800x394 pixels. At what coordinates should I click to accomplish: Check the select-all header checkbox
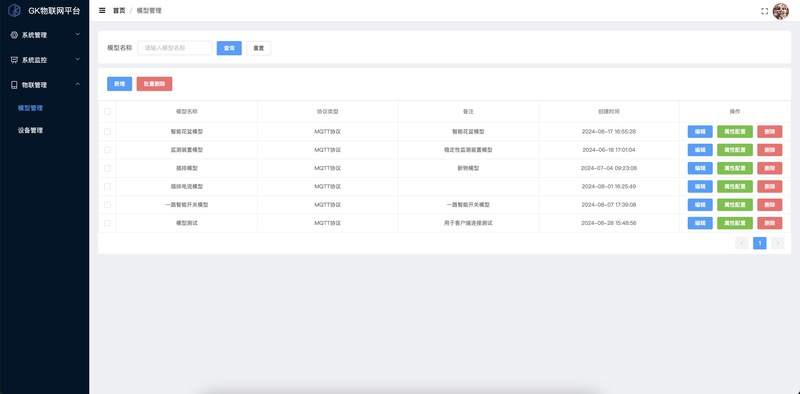point(107,111)
